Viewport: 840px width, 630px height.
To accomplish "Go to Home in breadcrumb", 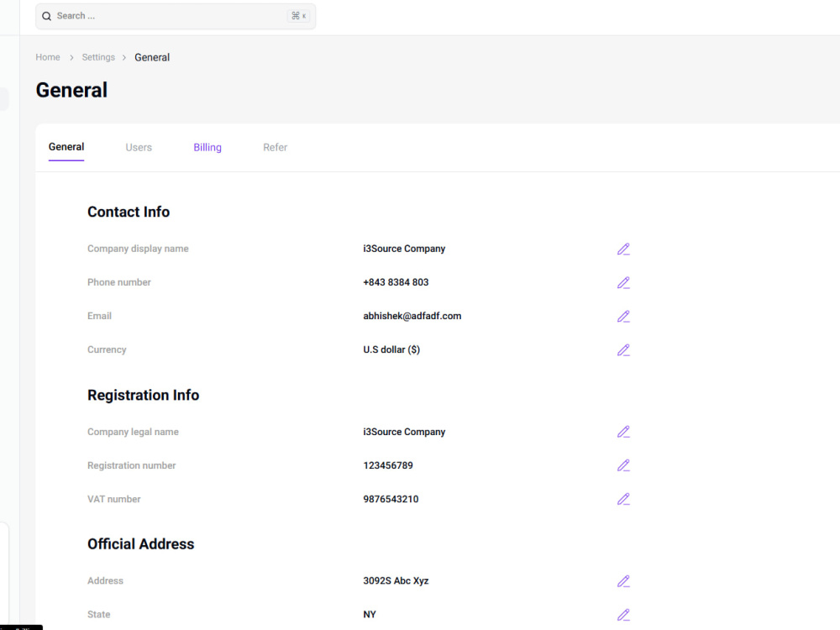I will tap(48, 57).
